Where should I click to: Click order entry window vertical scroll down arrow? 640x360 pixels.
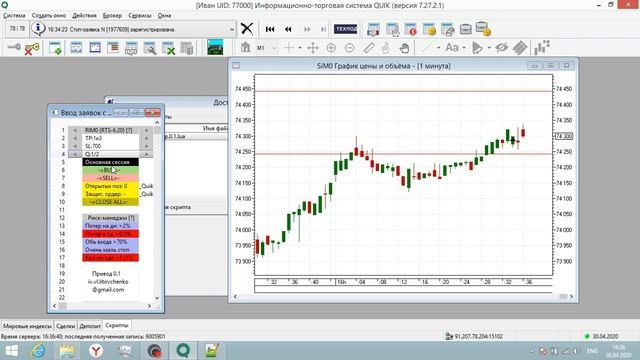pyautogui.click(x=157, y=298)
